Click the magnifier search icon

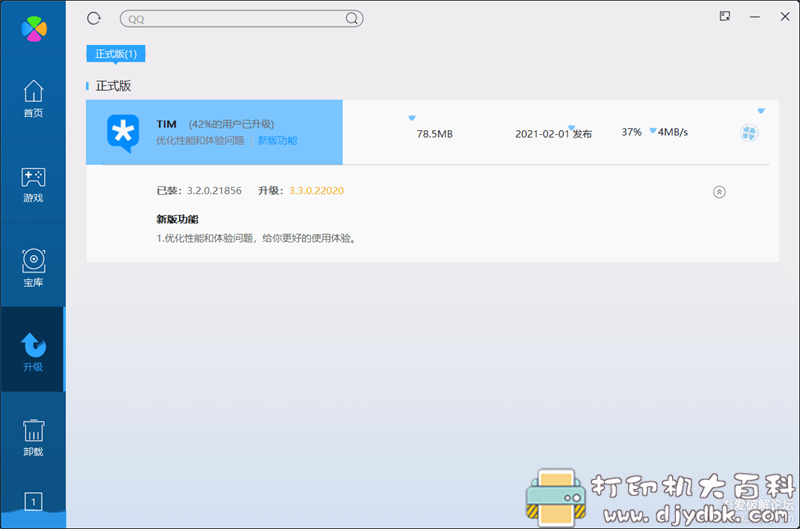point(352,19)
